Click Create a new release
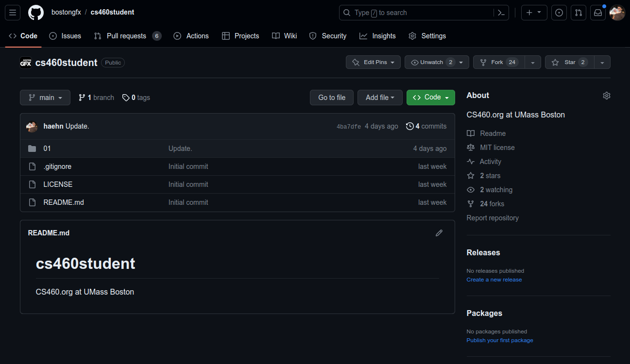630x364 pixels. 494,280
